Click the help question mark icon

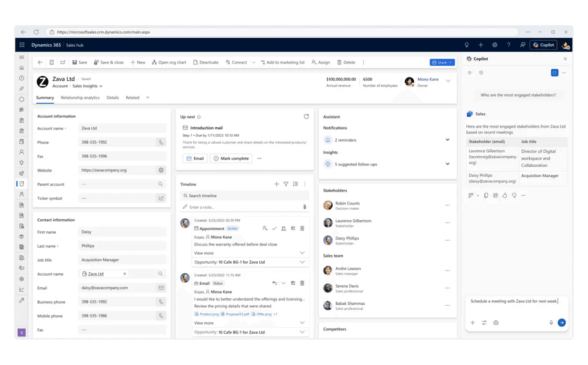tap(508, 45)
